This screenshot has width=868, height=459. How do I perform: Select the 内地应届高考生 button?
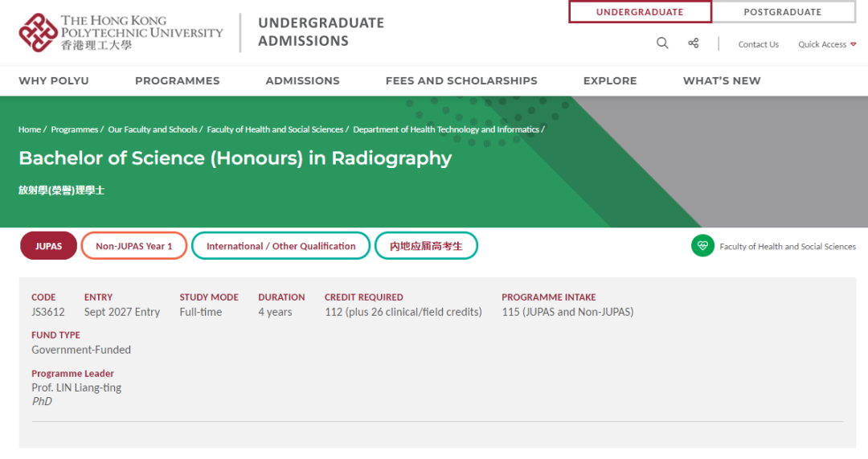point(426,246)
